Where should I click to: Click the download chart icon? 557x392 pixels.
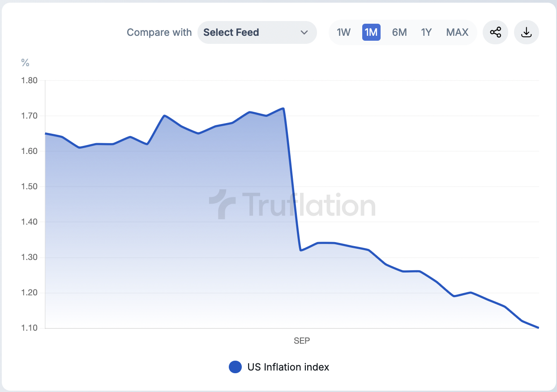click(527, 32)
